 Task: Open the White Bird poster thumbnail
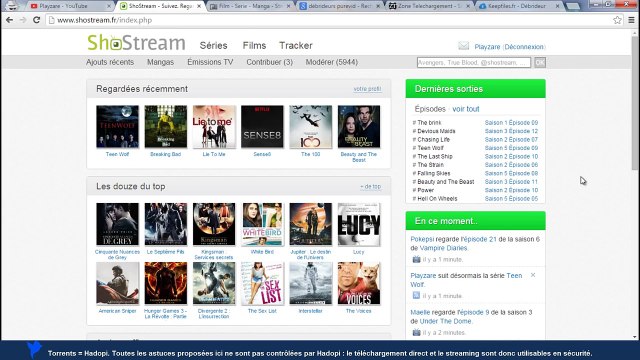[x=262, y=224]
